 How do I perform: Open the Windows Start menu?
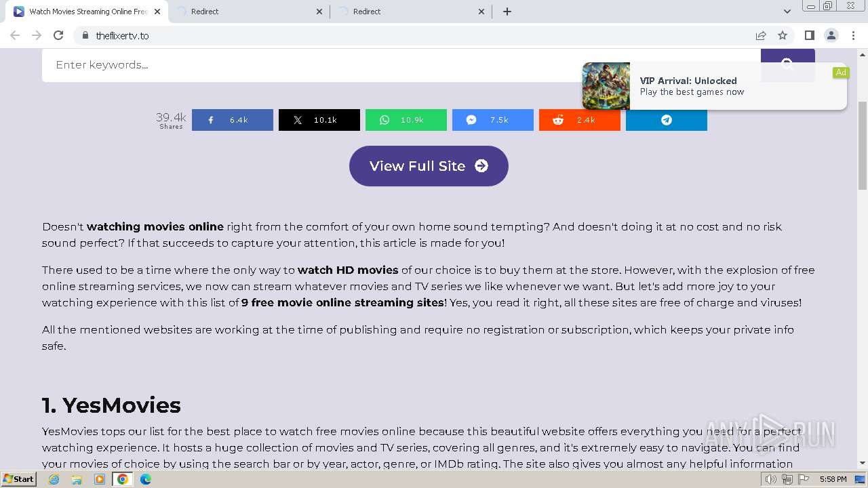click(18, 479)
